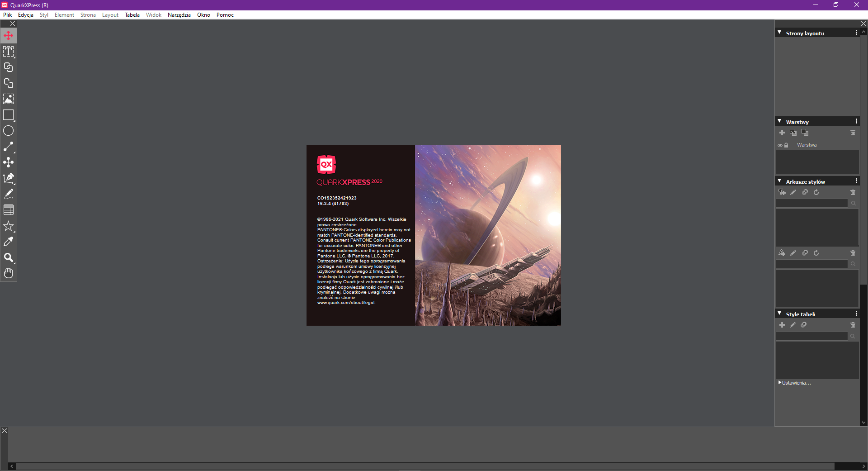Edit the selected paragraph style sheet
Viewport: 868px width, 471px height.
(x=793, y=192)
